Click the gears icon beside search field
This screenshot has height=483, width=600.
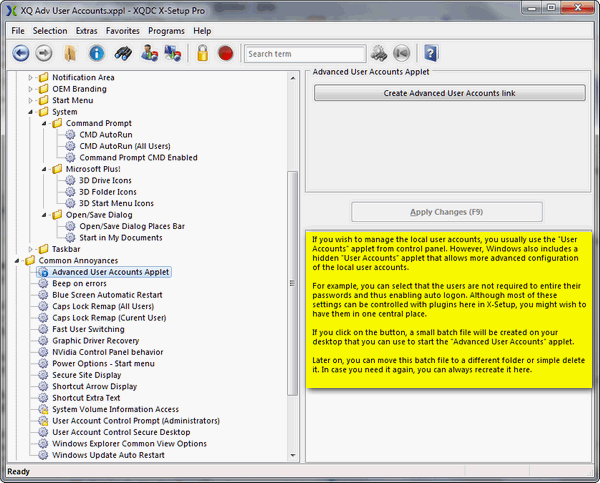click(x=379, y=53)
